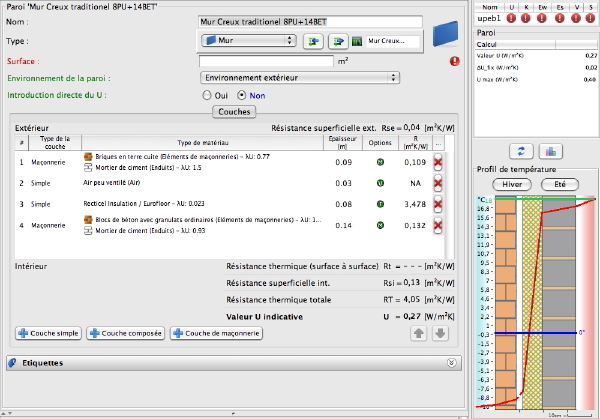Select Oui for direct U introduction
Viewport: 600px width, 419px height.
(208, 95)
